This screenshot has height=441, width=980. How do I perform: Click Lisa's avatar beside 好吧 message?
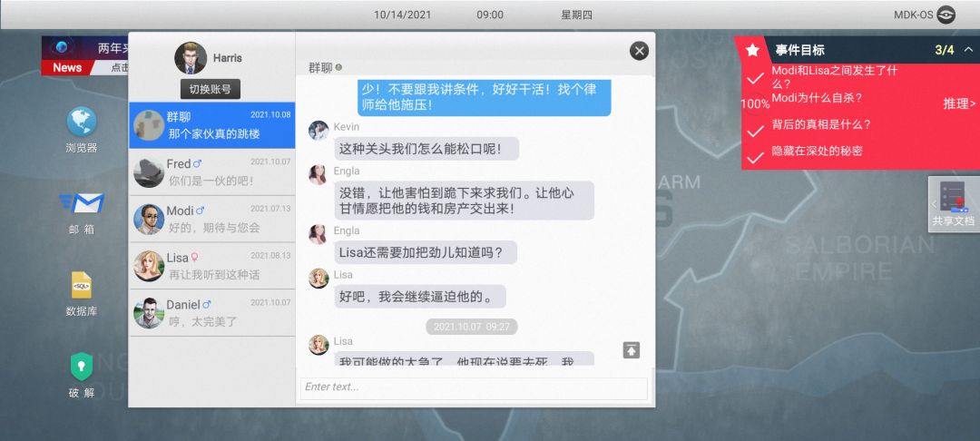318,279
